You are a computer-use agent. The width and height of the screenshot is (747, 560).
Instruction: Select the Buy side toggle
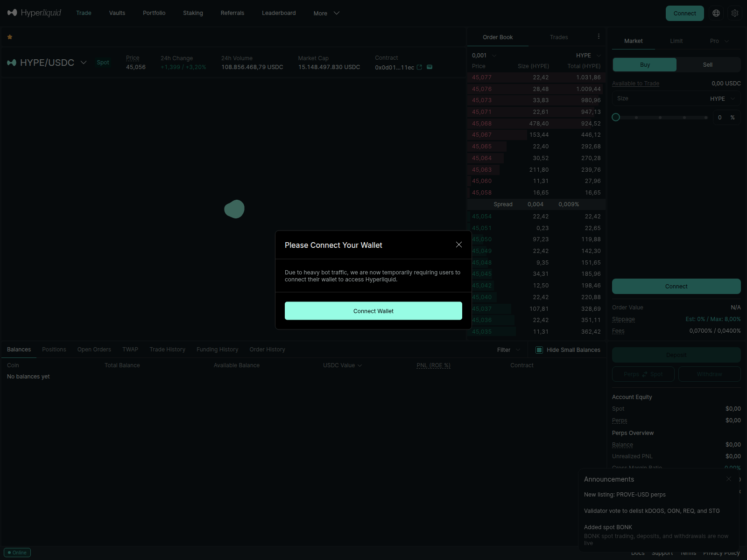click(645, 65)
